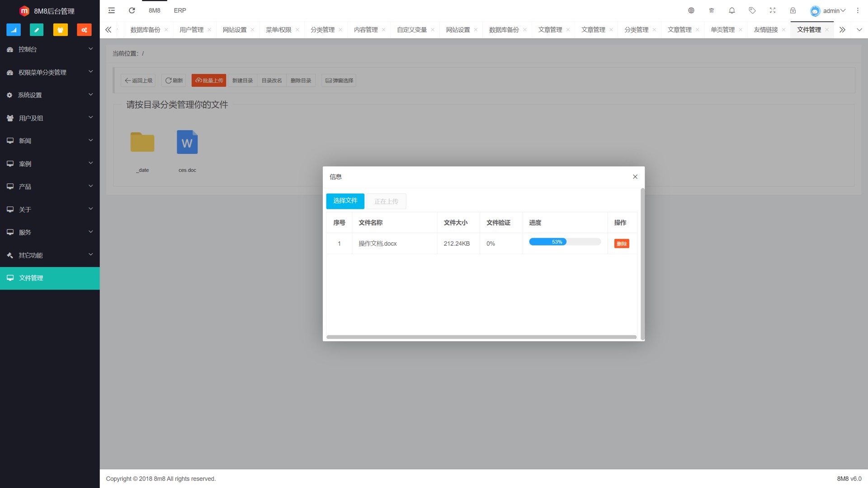Click the refresh icon in top bar
The image size is (868, 488).
pyautogui.click(x=132, y=10)
